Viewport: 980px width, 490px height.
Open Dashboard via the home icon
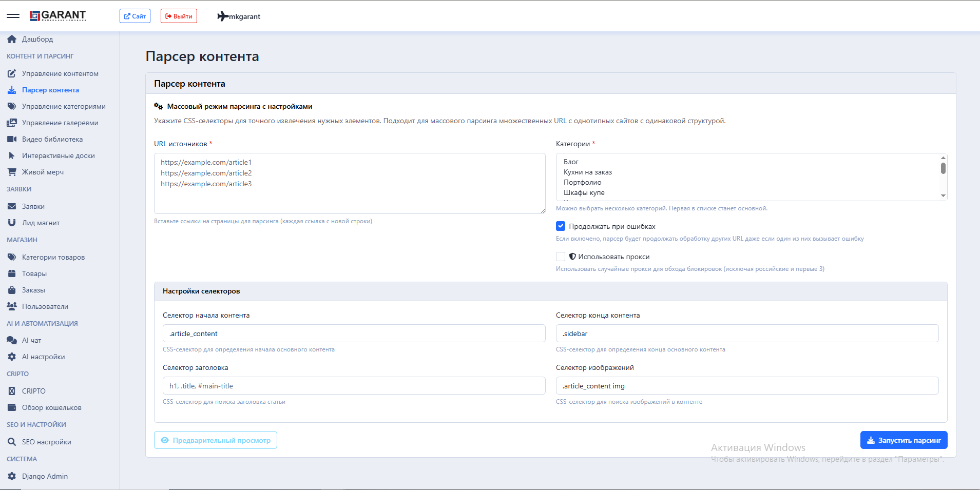(x=12, y=39)
